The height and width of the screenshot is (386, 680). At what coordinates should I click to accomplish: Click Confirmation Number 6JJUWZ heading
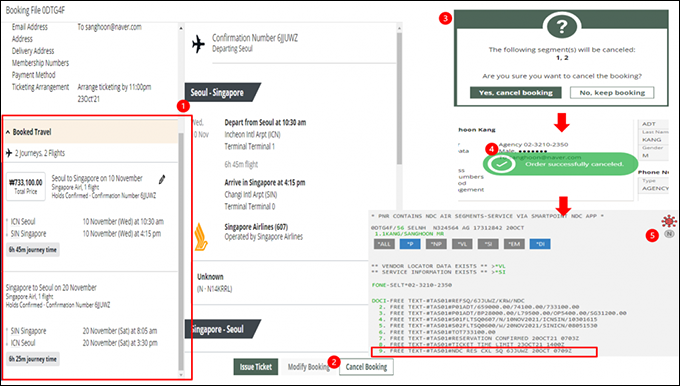coord(255,38)
